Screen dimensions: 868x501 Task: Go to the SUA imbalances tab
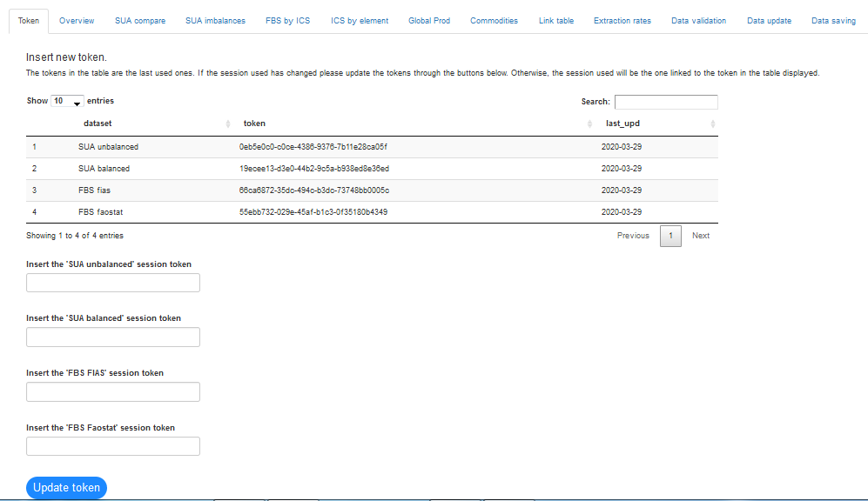pyautogui.click(x=215, y=21)
